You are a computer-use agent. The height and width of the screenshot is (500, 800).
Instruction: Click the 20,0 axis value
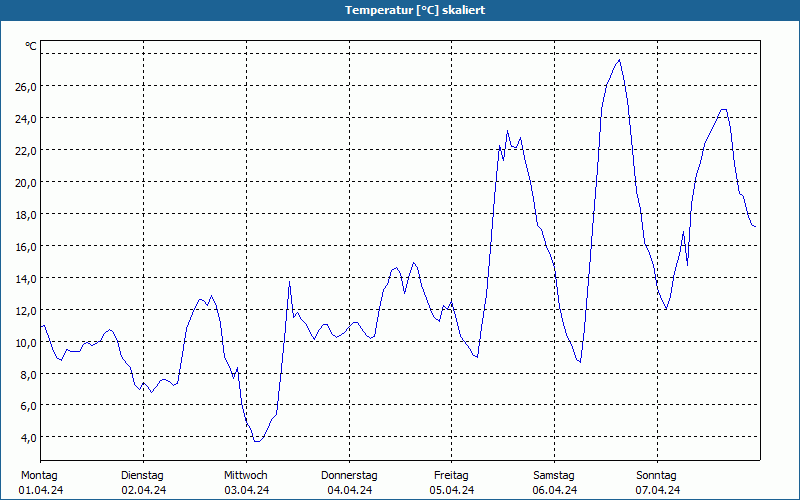[x=26, y=183]
